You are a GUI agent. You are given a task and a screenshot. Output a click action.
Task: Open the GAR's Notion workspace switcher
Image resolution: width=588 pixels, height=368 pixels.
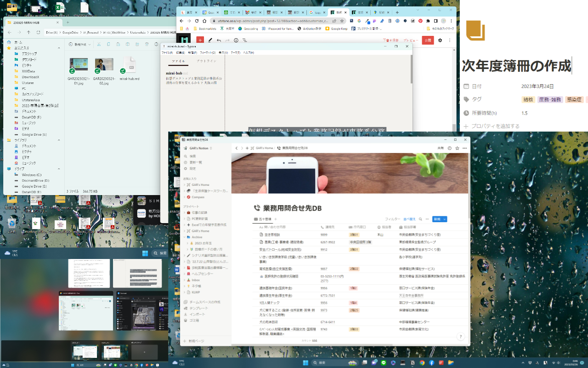[x=198, y=148]
